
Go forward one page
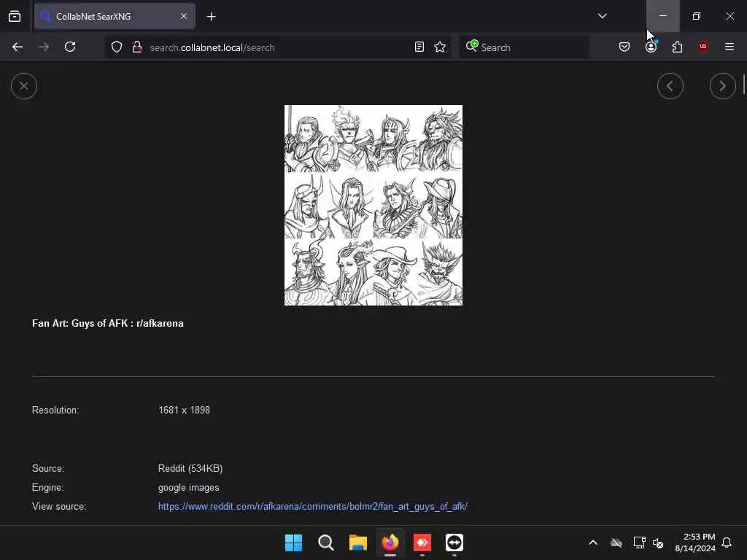(x=44, y=47)
